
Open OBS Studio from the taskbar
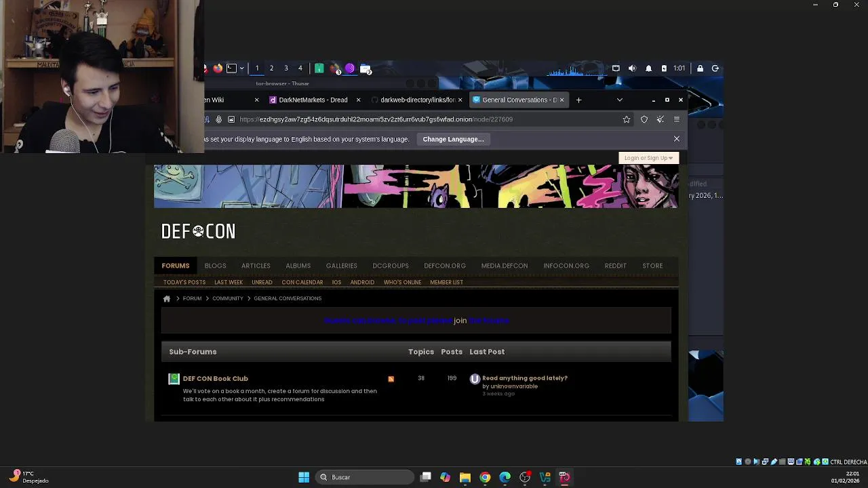coord(525,477)
